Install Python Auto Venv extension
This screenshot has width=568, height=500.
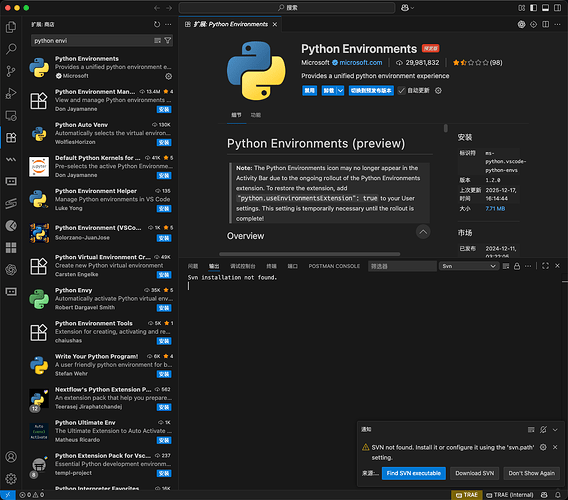[164, 142]
